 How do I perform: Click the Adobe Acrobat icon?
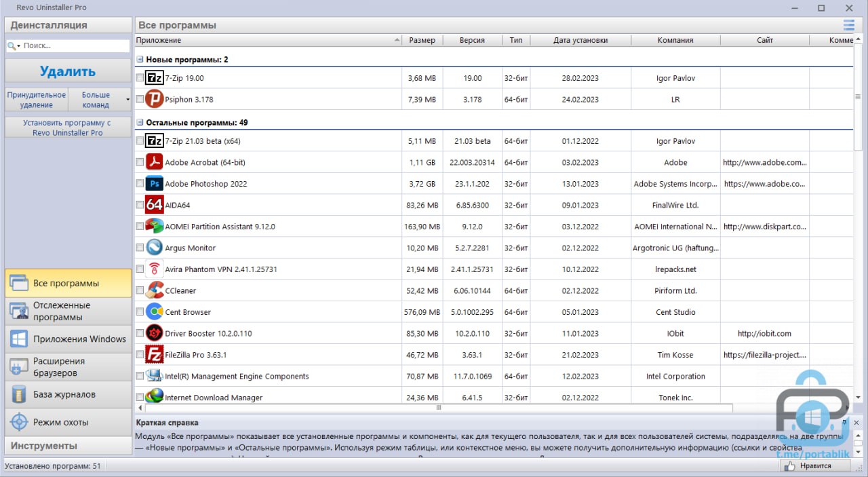tap(155, 162)
